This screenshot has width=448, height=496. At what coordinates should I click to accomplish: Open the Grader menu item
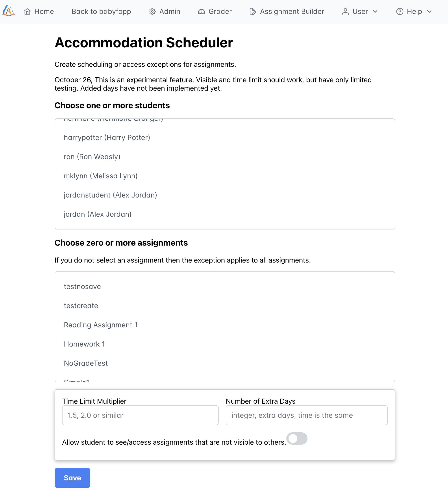pos(220,11)
